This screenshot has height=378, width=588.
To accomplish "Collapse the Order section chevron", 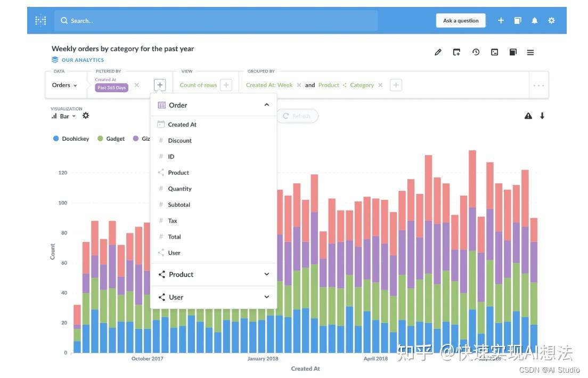I will point(267,105).
